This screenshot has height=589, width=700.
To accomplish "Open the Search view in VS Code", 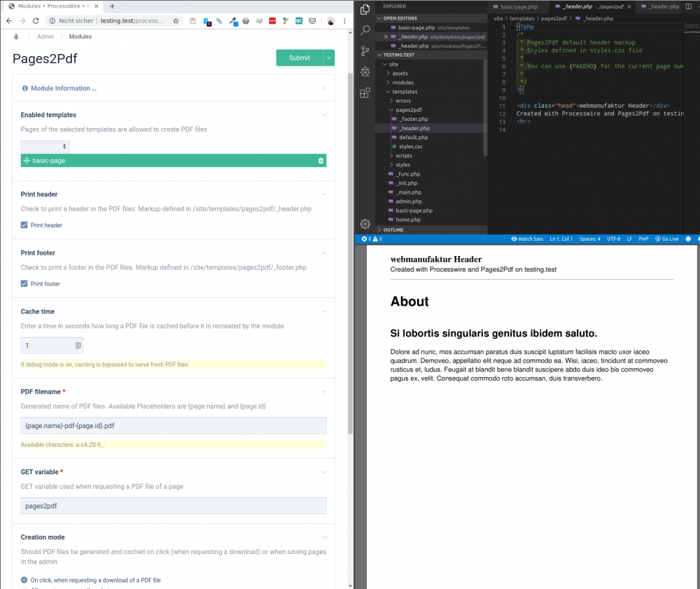I will pos(365,30).
